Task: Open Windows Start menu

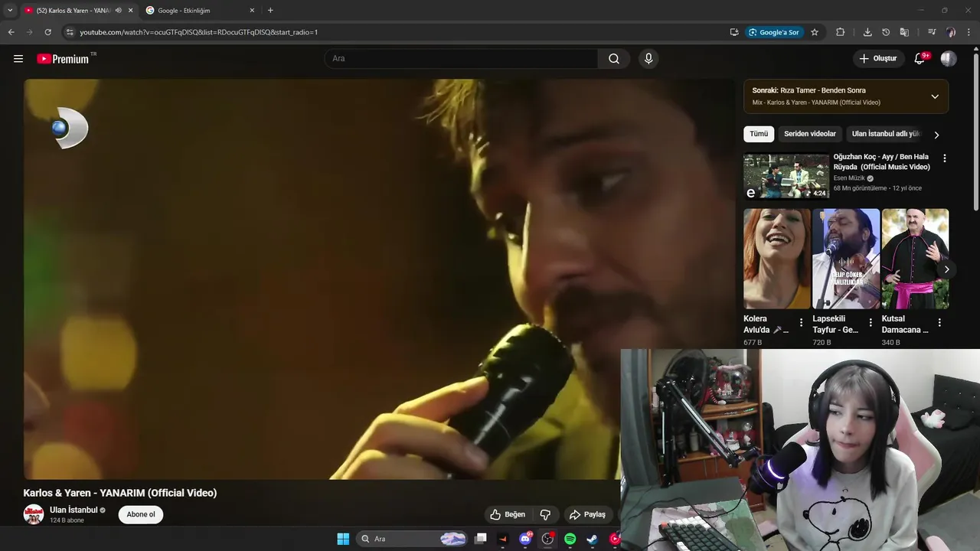Action: click(x=343, y=539)
